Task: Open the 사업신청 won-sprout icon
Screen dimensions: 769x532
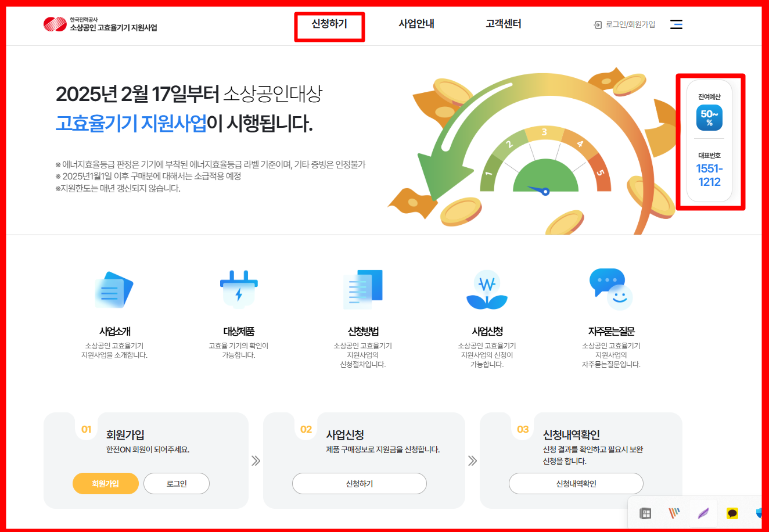Action: click(x=487, y=290)
